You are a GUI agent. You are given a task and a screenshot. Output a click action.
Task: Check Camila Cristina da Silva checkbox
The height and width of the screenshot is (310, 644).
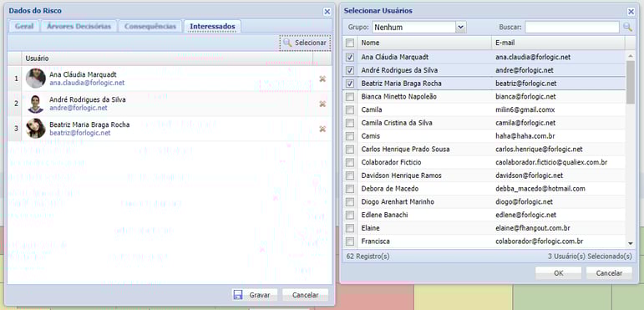[350, 123]
